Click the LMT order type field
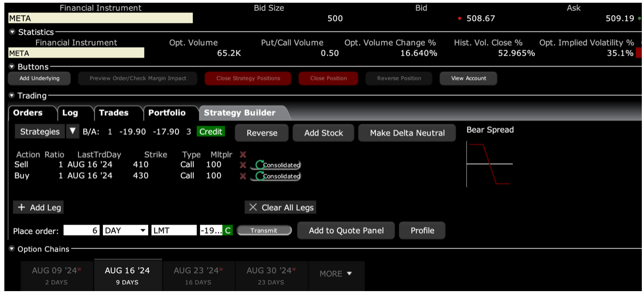 pyautogui.click(x=174, y=230)
